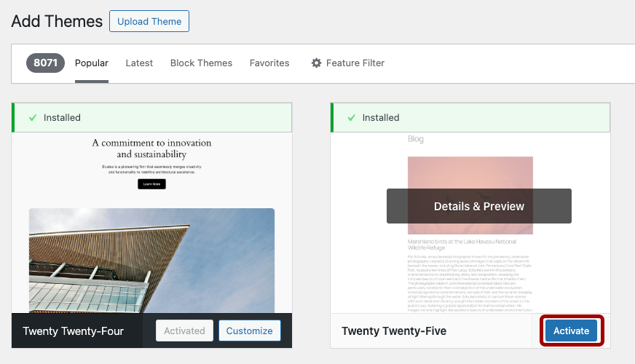Viewport: 635px width, 364px height.
Task: Select the Twenty Twenty-Five theme name
Action: coord(394,331)
